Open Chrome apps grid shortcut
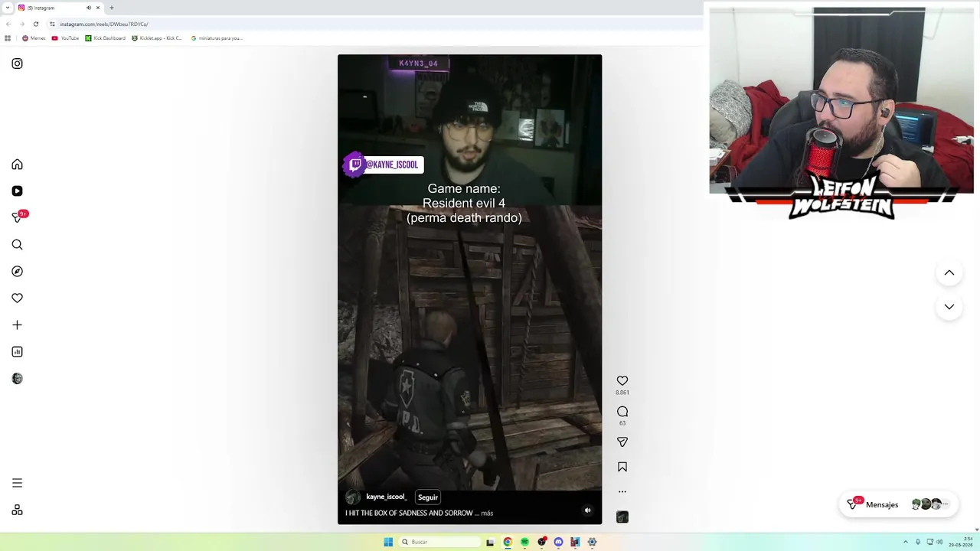Viewport: 980px width, 551px height. click(x=8, y=38)
